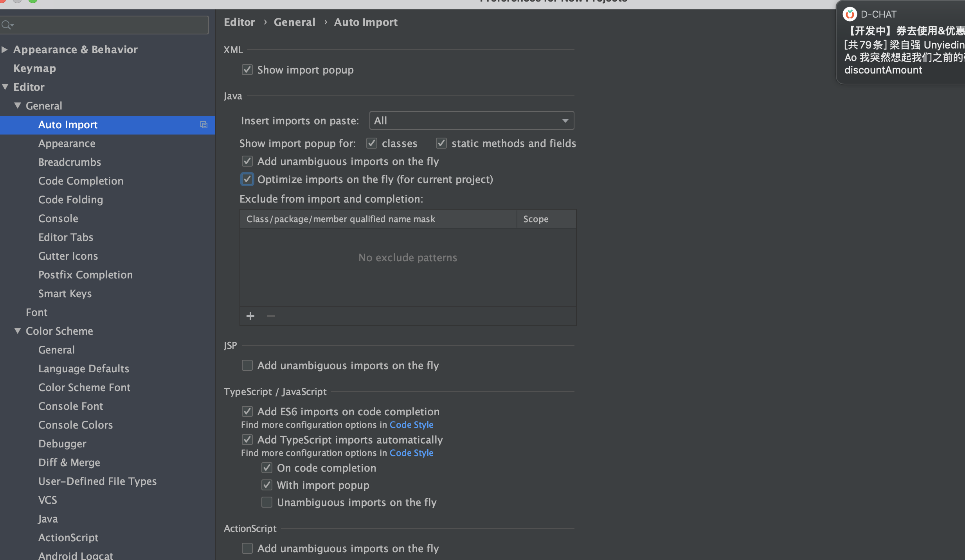Disable static methods and fields checkbox

click(441, 144)
